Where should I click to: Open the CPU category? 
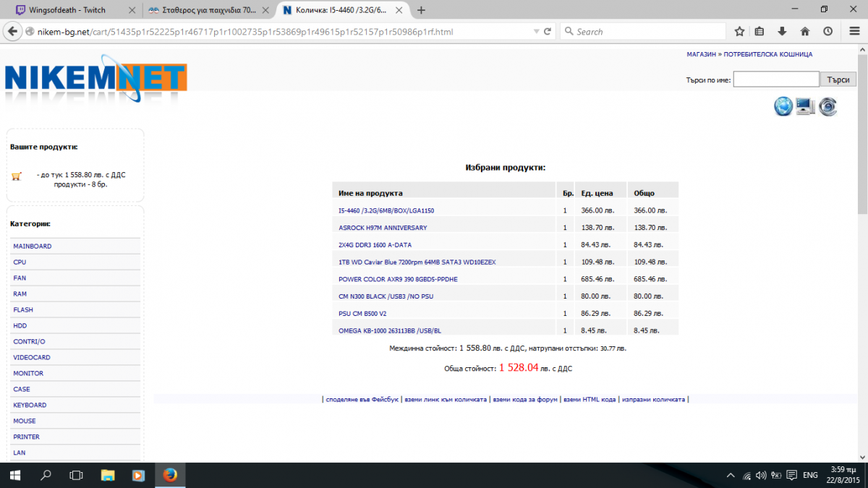[20, 262]
